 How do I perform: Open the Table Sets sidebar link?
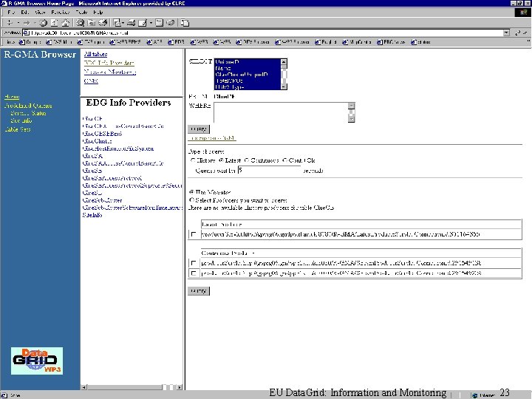(18, 129)
